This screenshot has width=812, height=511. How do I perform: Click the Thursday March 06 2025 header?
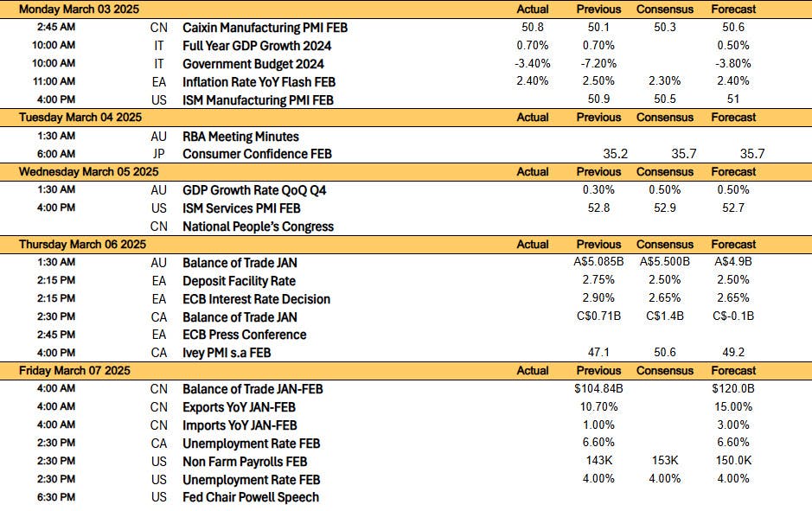[82, 245]
